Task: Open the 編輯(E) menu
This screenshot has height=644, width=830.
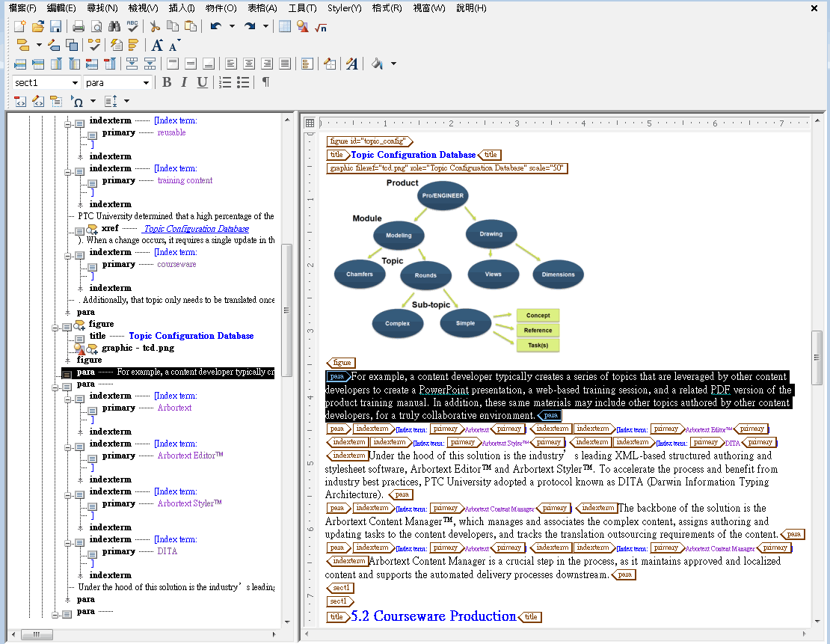Action: [61, 8]
